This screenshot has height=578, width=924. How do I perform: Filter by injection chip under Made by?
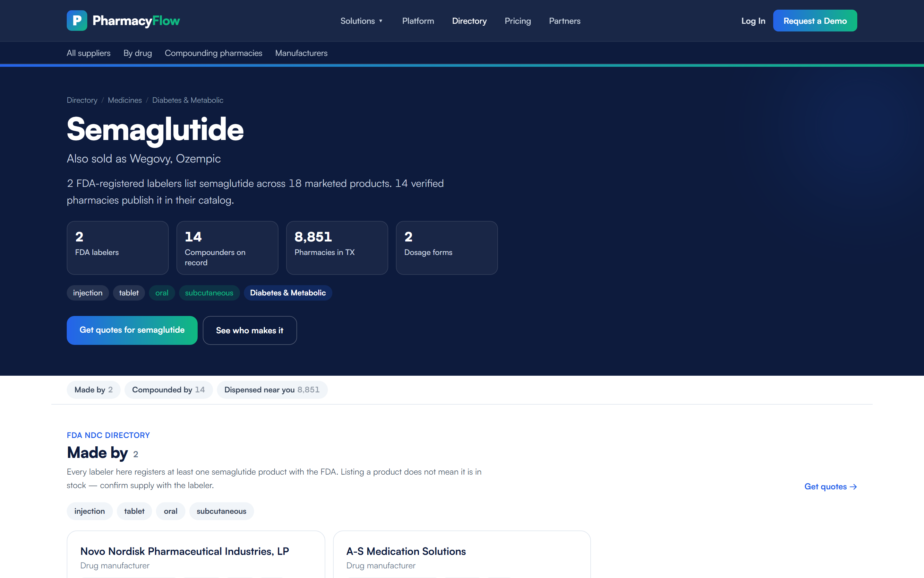click(x=90, y=511)
